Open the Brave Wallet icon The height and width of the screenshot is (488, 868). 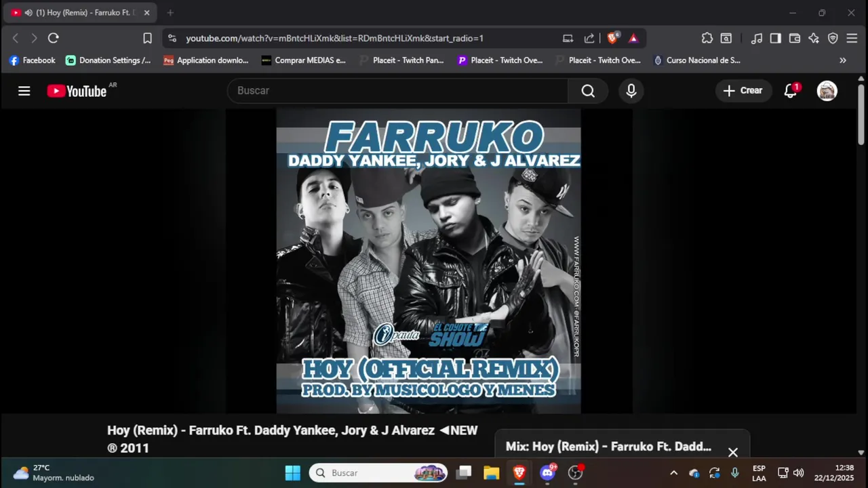coord(795,39)
